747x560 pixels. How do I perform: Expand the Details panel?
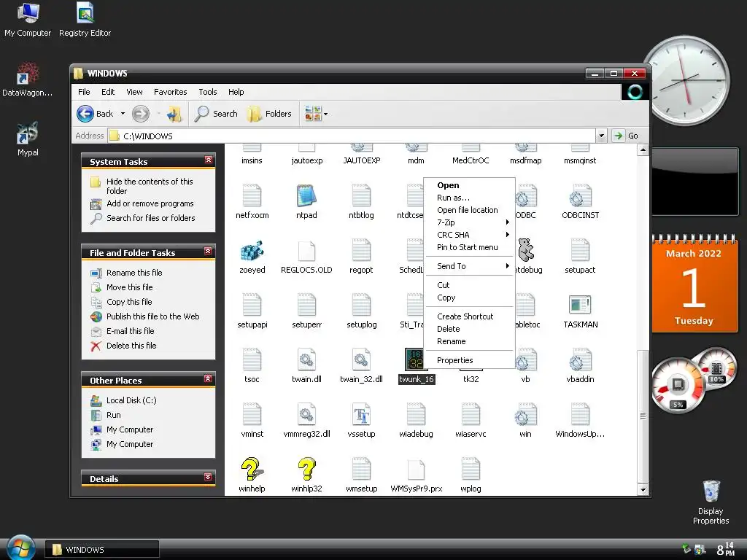pos(208,477)
